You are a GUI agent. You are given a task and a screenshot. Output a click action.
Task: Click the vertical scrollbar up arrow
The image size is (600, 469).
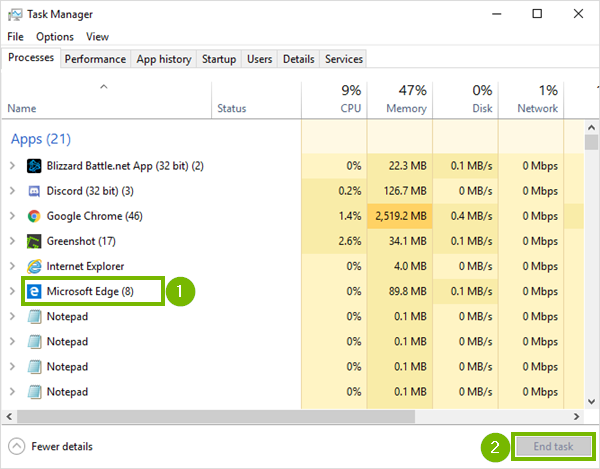591,127
